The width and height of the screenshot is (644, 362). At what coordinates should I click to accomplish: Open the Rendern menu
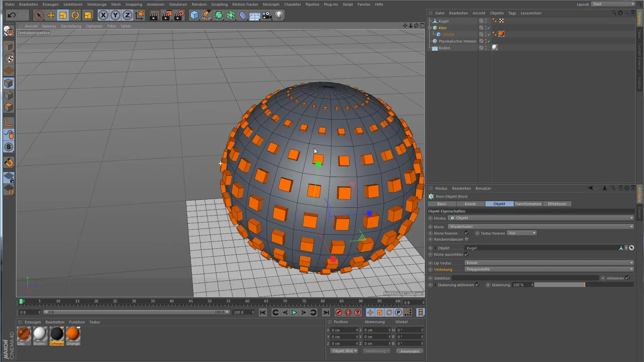(199, 4)
